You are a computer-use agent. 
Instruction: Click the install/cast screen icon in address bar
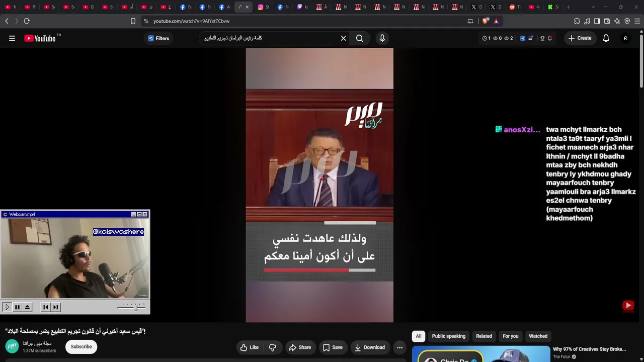pyautogui.click(x=470, y=21)
